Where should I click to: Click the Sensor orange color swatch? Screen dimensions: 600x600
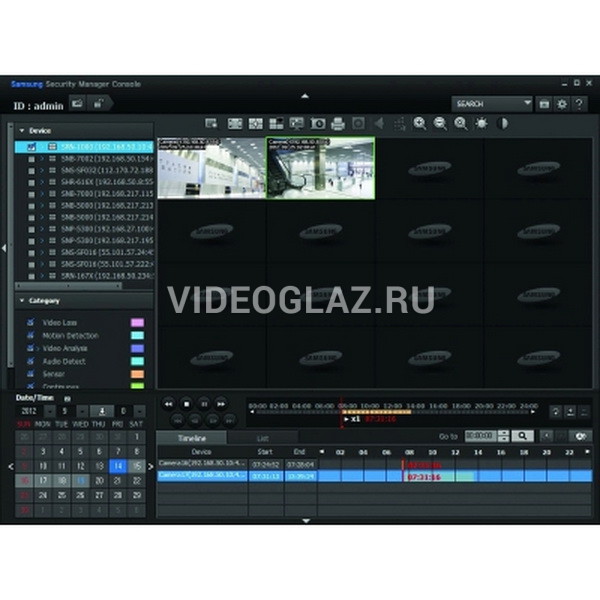click(x=137, y=374)
